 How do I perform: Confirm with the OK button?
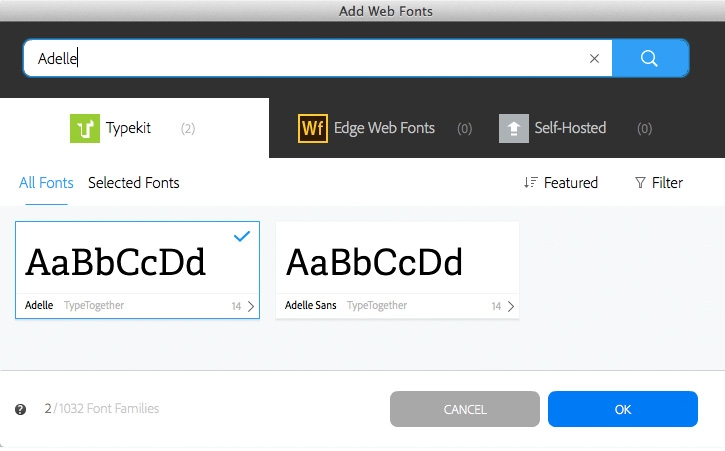pos(622,409)
